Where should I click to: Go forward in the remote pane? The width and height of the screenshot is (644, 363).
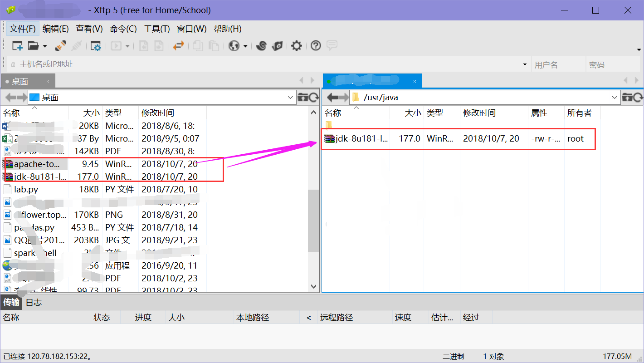[343, 98]
